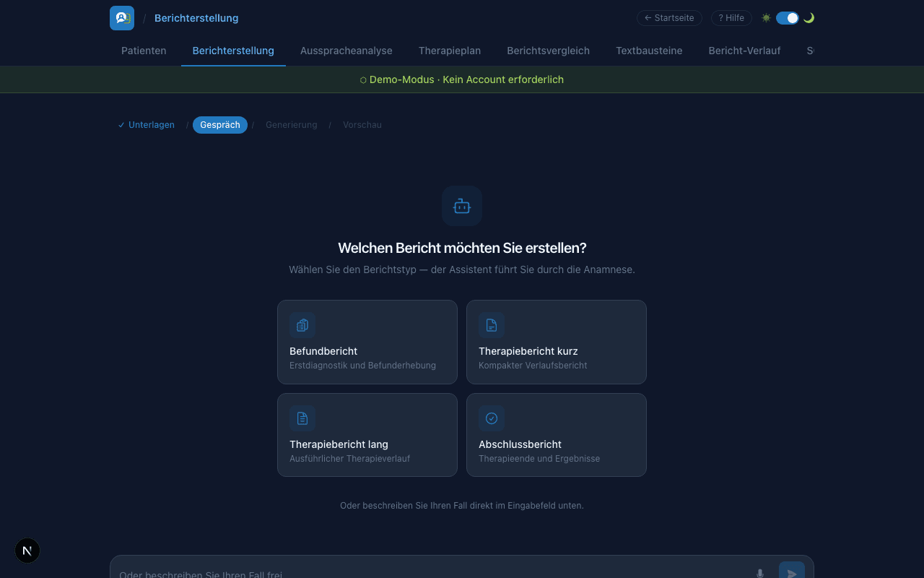The image size is (924, 578).
Task: Click the app logo icon in header
Action: [x=122, y=18]
